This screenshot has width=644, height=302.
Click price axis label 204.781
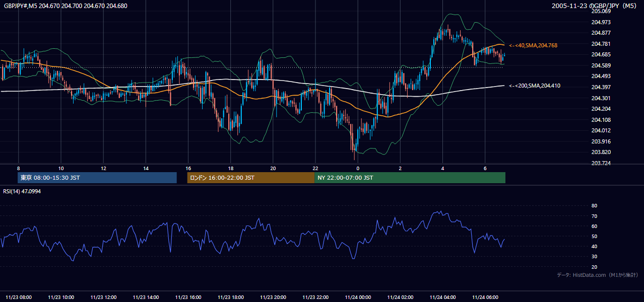[601, 44]
